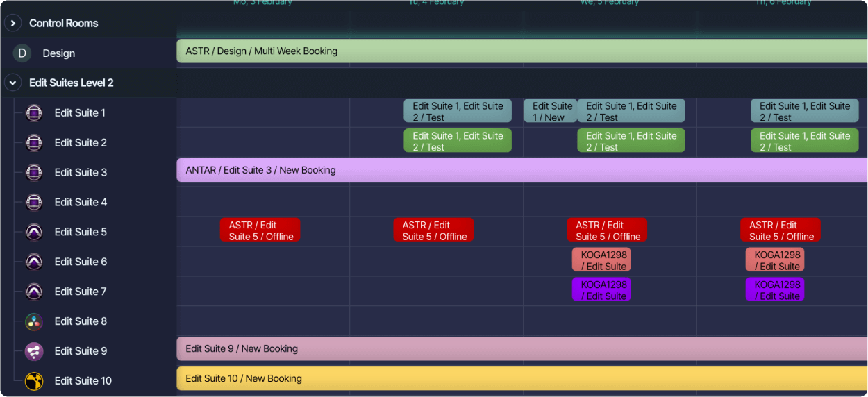The height and width of the screenshot is (397, 868).
Task: Select Edit Suite 3 in resource list
Action: click(x=81, y=173)
